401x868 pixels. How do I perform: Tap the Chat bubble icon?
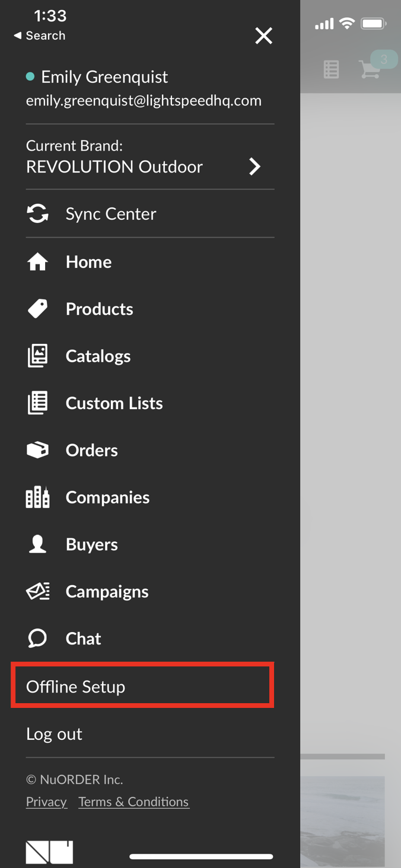(38, 638)
